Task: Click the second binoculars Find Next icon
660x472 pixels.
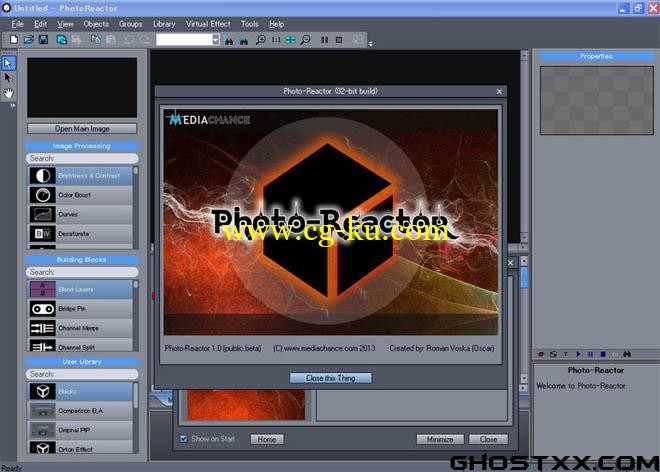Action: pyautogui.click(x=244, y=40)
